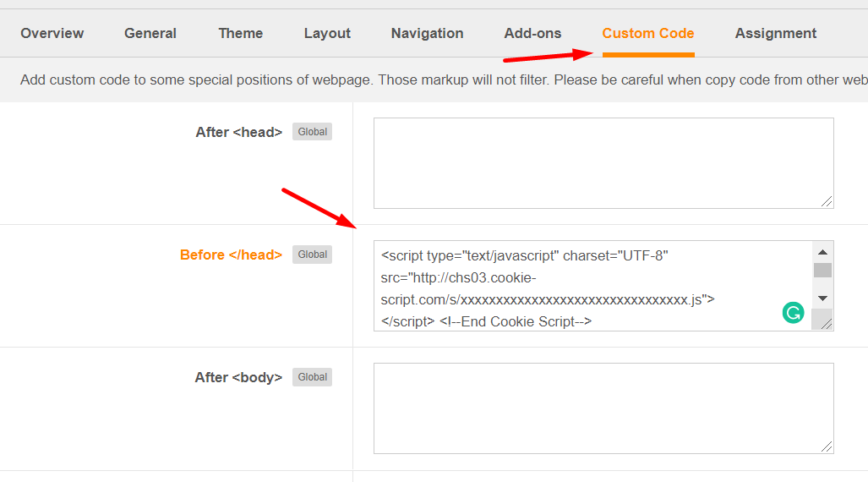The image size is (868, 482).
Task: Click the textarea scroll up arrow
Action: pyautogui.click(x=822, y=252)
